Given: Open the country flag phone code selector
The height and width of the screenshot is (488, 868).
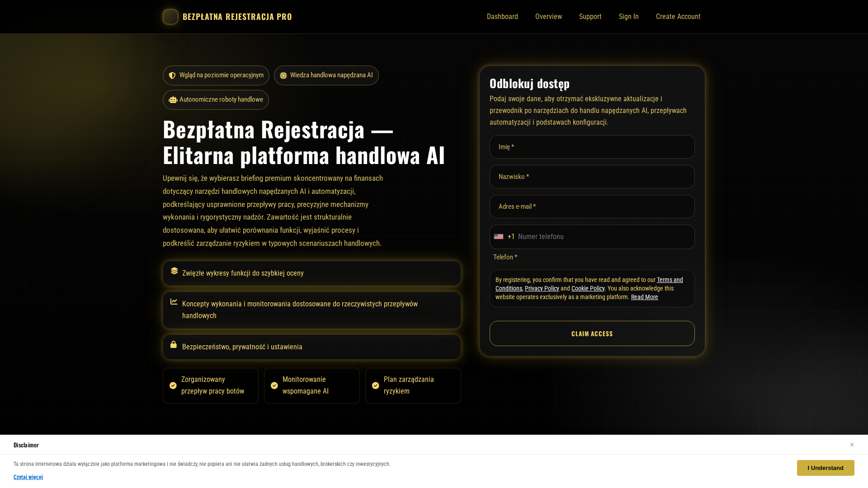Looking at the screenshot, I should pos(499,237).
